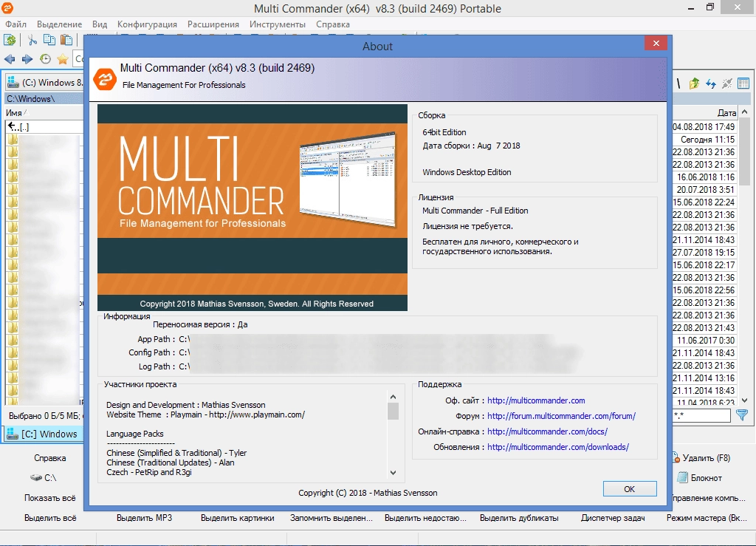The width and height of the screenshot is (756, 546).
Task: Click the *.* filter input field
Action: [701, 414]
